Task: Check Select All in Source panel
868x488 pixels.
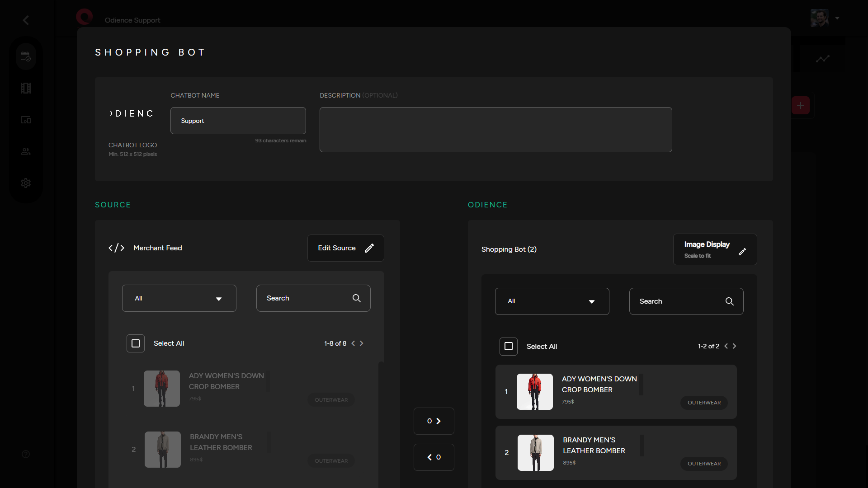Action: pyautogui.click(x=136, y=343)
